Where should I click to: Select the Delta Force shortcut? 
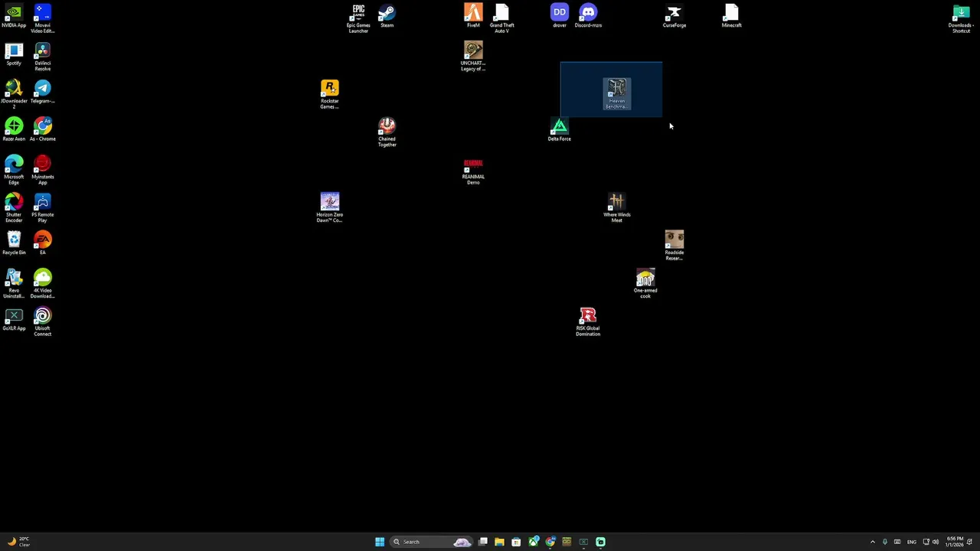click(x=560, y=130)
